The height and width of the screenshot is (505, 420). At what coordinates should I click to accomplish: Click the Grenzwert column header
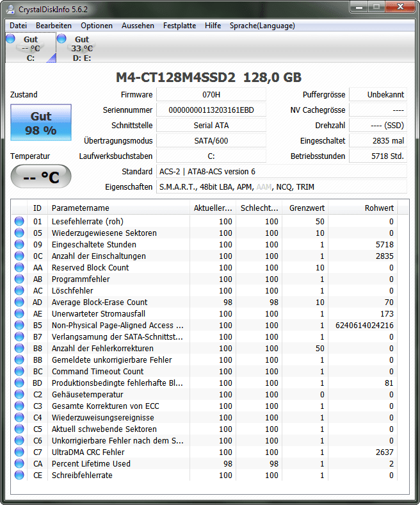(x=305, y=208)
